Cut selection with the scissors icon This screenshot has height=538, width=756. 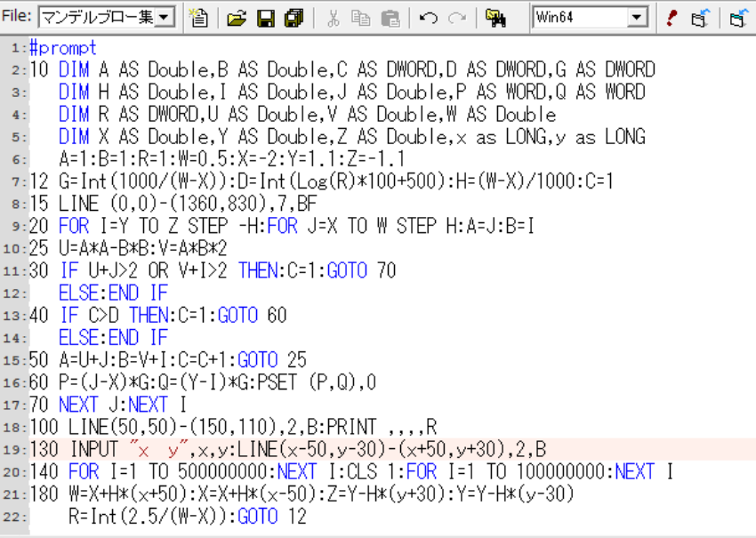coord(333,18)
